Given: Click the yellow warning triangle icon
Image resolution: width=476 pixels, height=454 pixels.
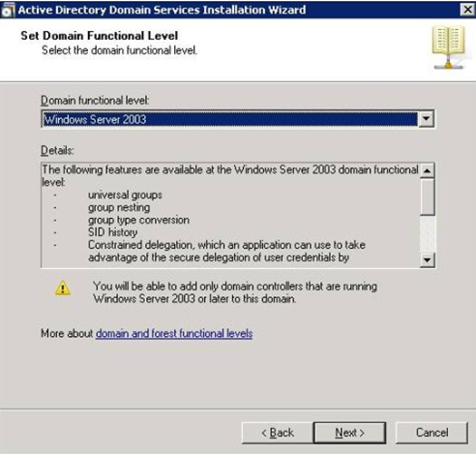Looking at the screenshot, I should click(63, 288).
